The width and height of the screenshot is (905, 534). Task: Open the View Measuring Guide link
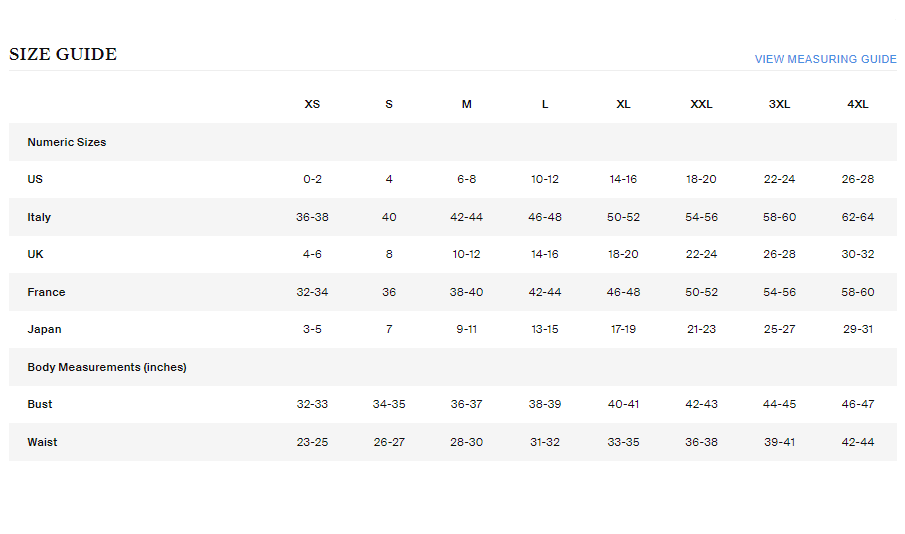tap(825, 59)
